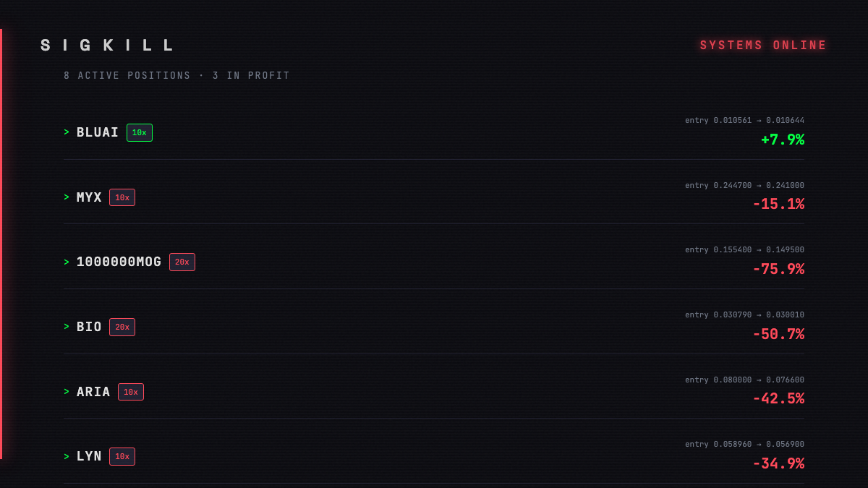
Task: Click the -15.1% loss value for MYX
Action: pyautogui.click(x=778, y=205)
